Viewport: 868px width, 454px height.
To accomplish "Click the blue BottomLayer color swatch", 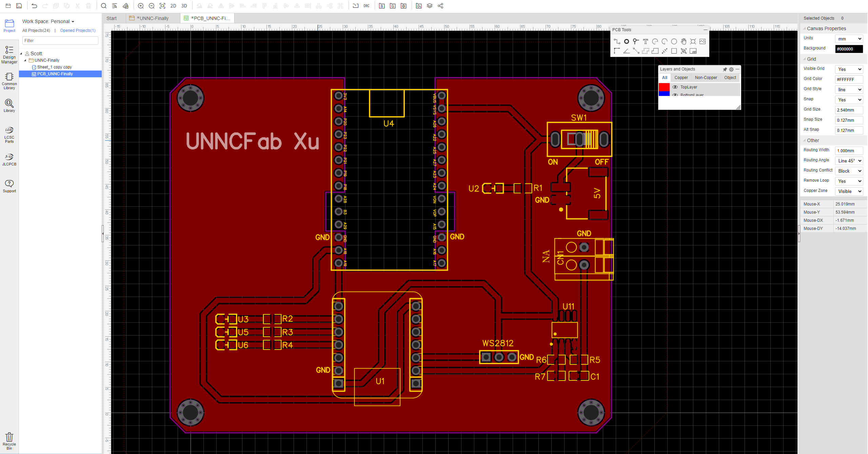I will 664,94.
